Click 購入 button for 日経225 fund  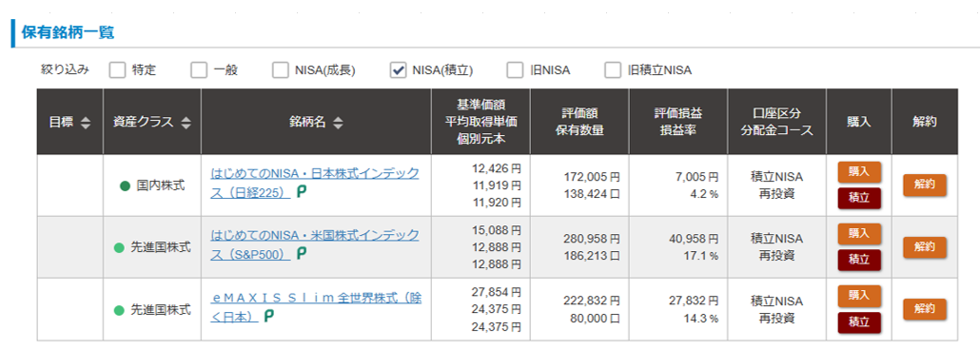pos(859,171)
